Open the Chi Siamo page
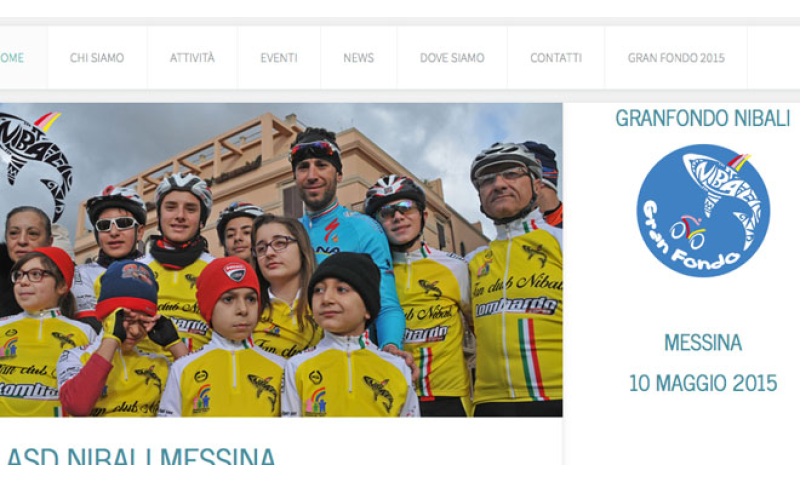The width and height of the screenshot is (800, 484). [x=97, y=58]
